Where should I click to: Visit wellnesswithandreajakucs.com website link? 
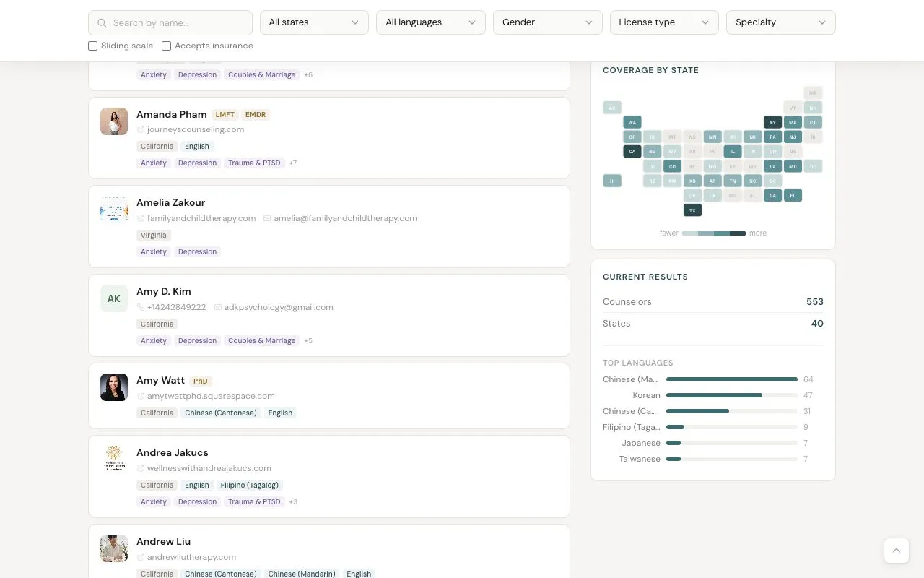click(x=209, y=469)
